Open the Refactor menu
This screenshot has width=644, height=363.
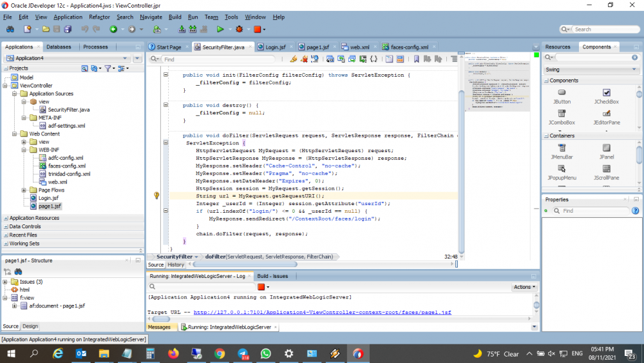pyautogui.click(x=99, y=17)
